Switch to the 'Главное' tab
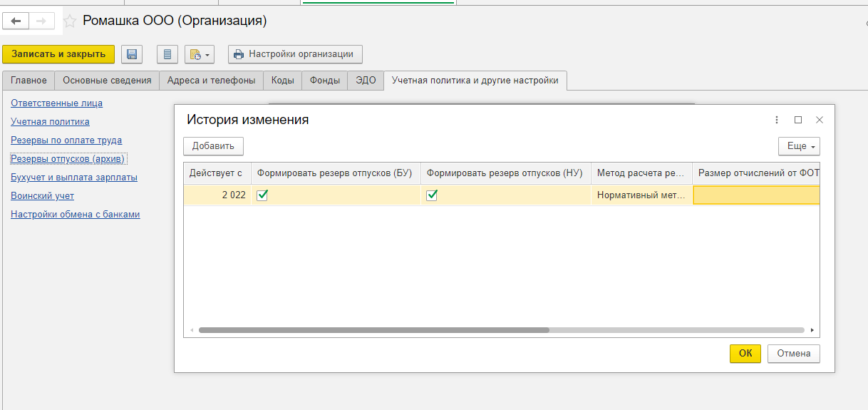Viewport: 868px width, 410px height. (x=29, y=81)
